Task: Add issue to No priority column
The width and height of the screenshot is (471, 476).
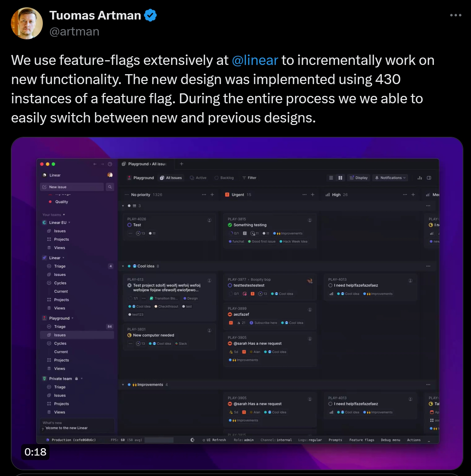Action: point(212,195)
